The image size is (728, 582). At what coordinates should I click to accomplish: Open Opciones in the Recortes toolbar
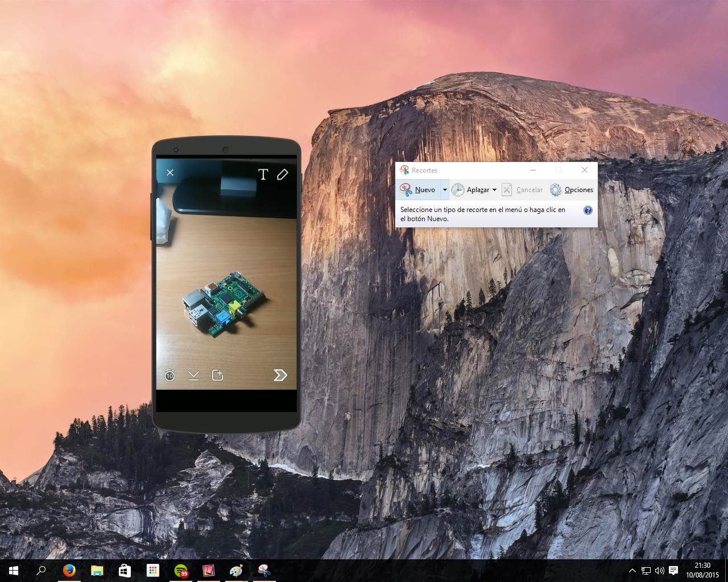(572, 190)
